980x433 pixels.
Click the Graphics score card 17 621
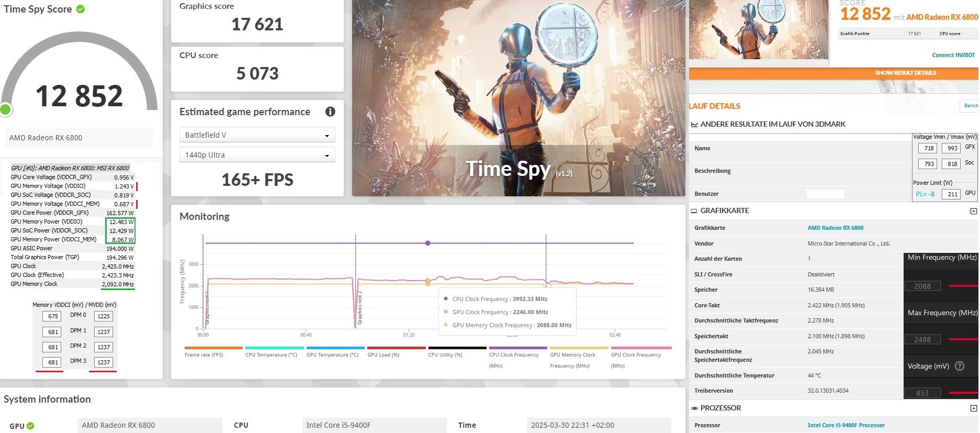[257, 20]
